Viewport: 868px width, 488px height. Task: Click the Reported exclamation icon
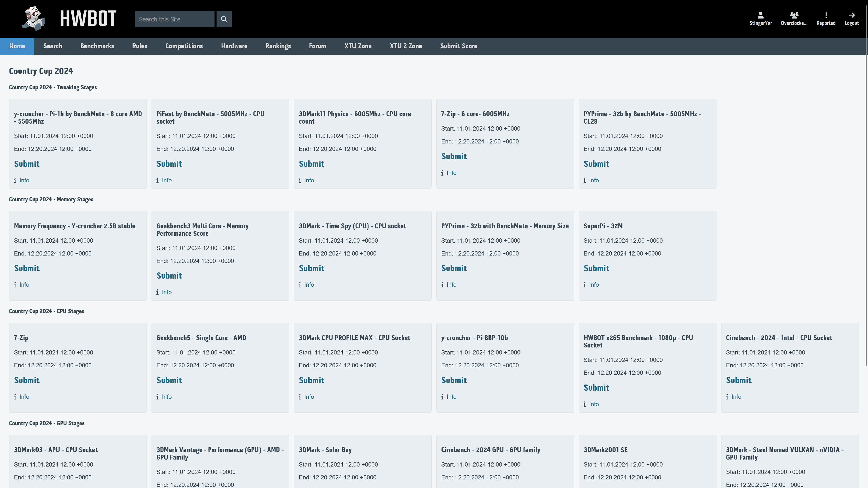(826, 15)
